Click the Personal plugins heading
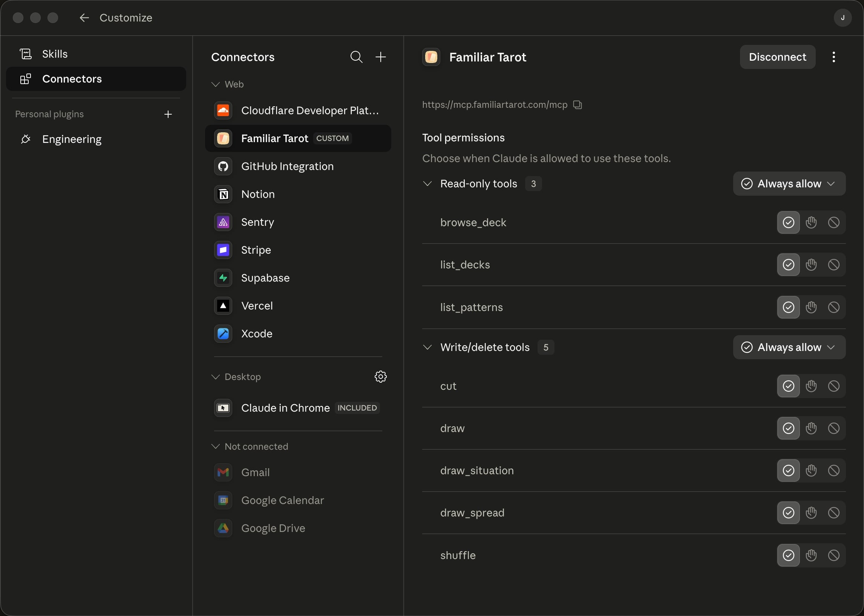Image resolution: width=864 pixels, height=616 pixels. 49,114
